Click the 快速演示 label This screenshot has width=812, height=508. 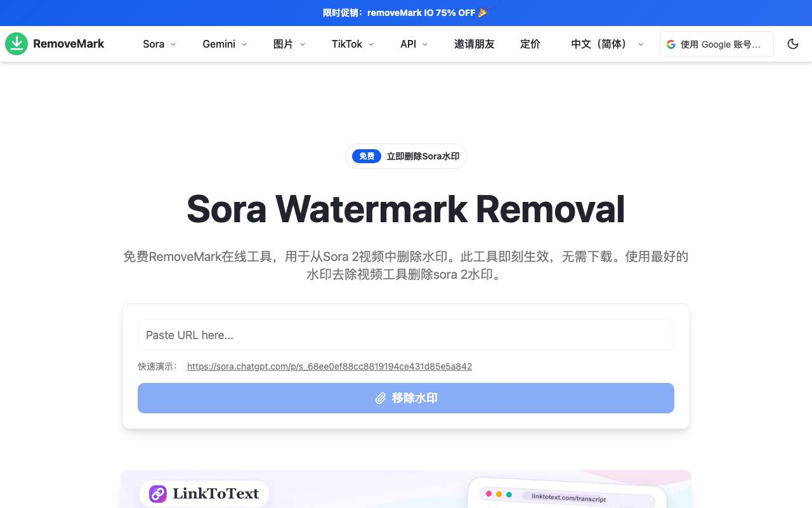pyautogui.click(x=159, y=366)
